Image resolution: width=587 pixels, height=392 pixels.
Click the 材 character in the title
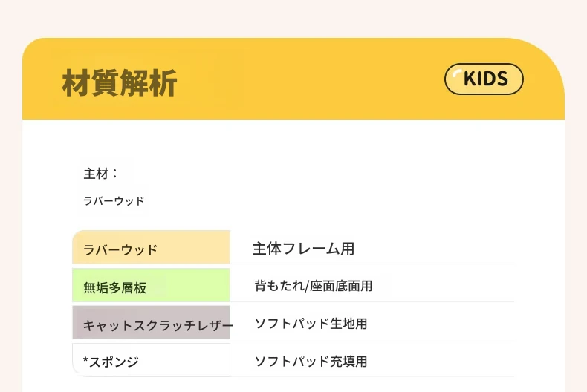point(76,82)
